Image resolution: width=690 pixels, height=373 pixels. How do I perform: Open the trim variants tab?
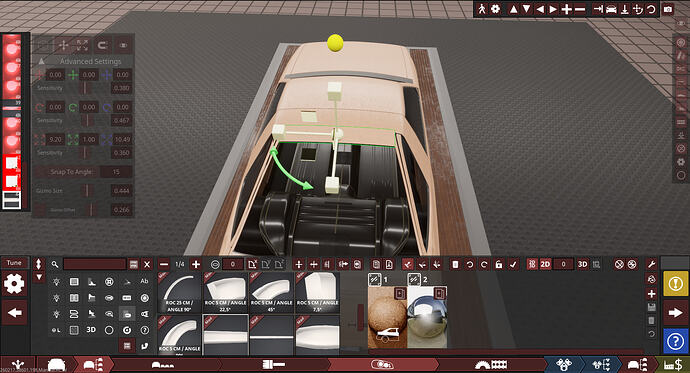93,365
